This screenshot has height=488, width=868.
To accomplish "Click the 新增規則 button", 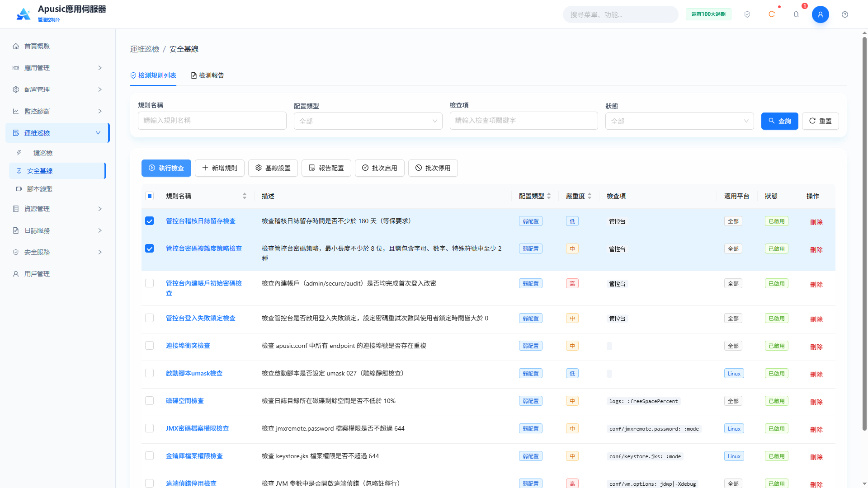I will pos(220,168).
